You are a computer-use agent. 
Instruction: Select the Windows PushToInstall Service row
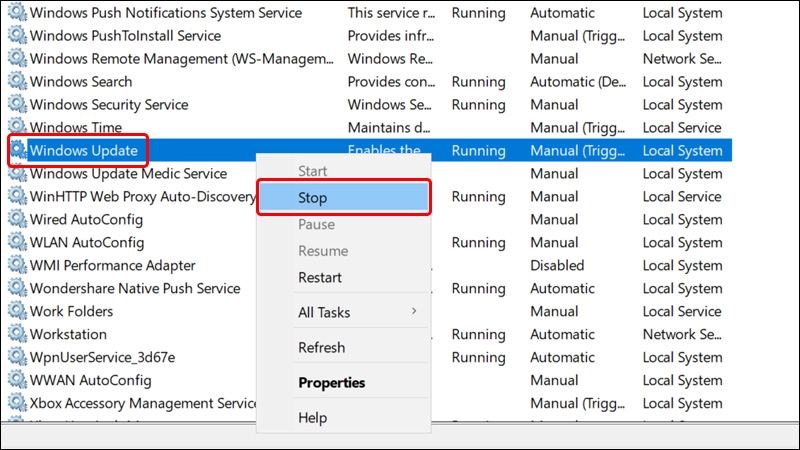point(126,36)
